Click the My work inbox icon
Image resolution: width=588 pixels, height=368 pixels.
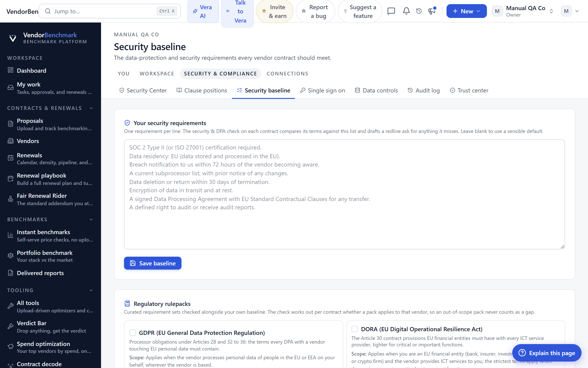pyautogui.click(x=10, y=88)
